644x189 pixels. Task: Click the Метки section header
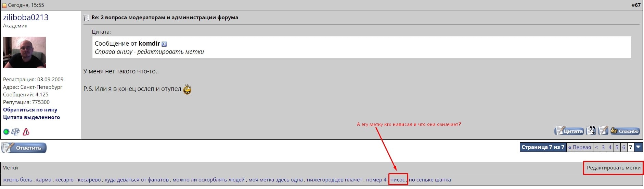[10, 168]
